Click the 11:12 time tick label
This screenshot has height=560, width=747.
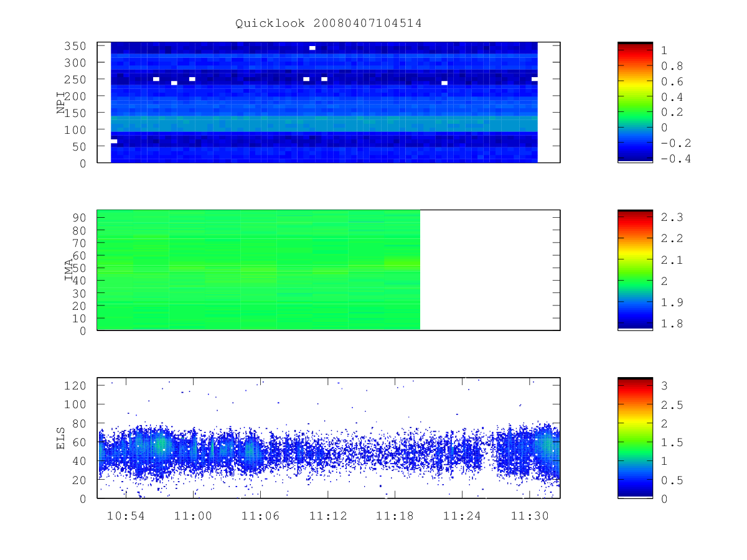click(x=327, y=516)
